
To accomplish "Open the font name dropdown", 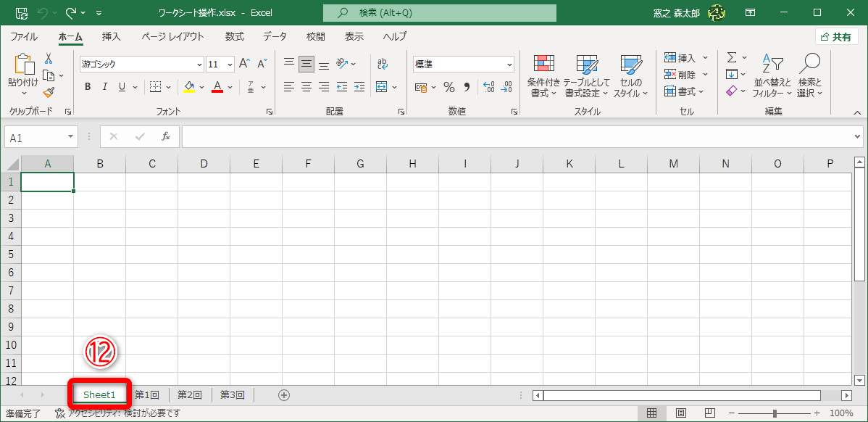I will (199, 65).
